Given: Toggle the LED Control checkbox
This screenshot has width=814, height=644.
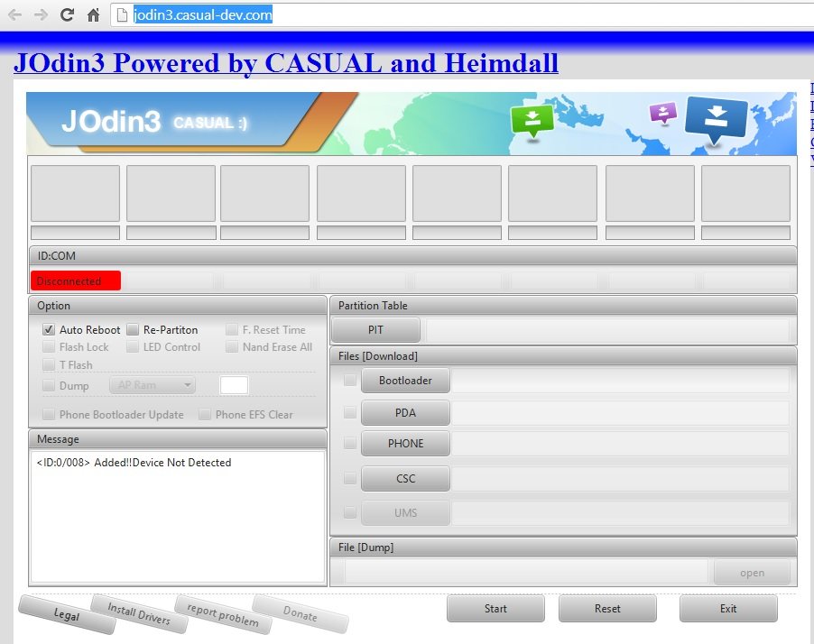Looking at the screenshot, I should tap(133, 347).
